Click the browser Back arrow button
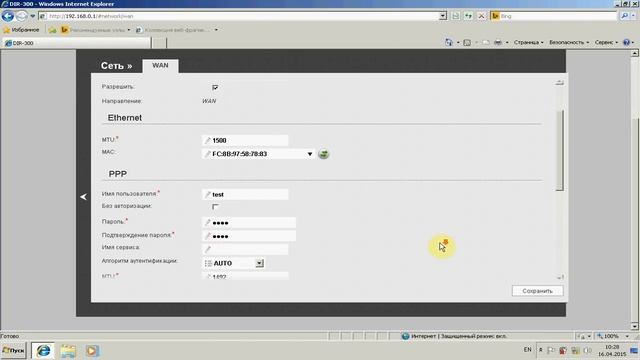640x360 pixels. pos(7,16)
